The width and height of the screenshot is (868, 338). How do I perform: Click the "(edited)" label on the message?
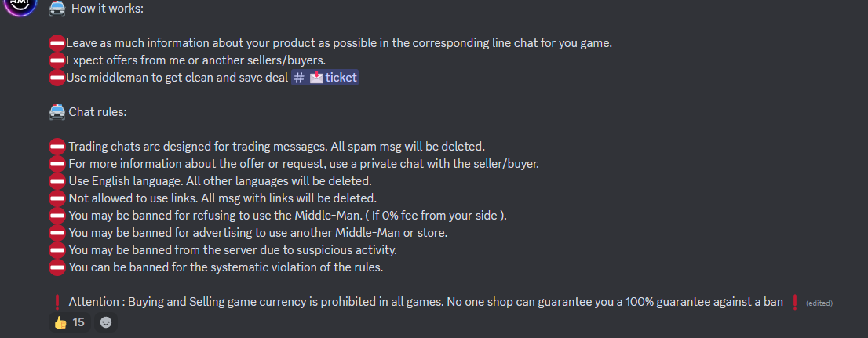tap(819, 303)
